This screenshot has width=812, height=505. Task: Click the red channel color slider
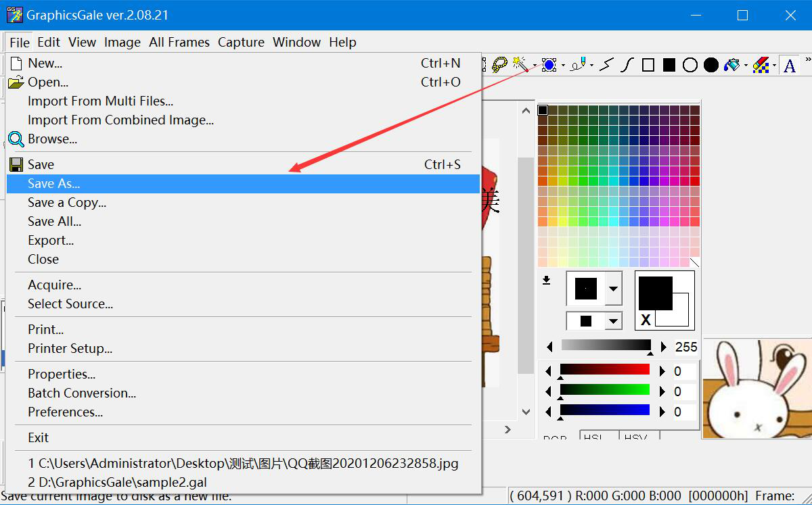click(x=604, y=370)
